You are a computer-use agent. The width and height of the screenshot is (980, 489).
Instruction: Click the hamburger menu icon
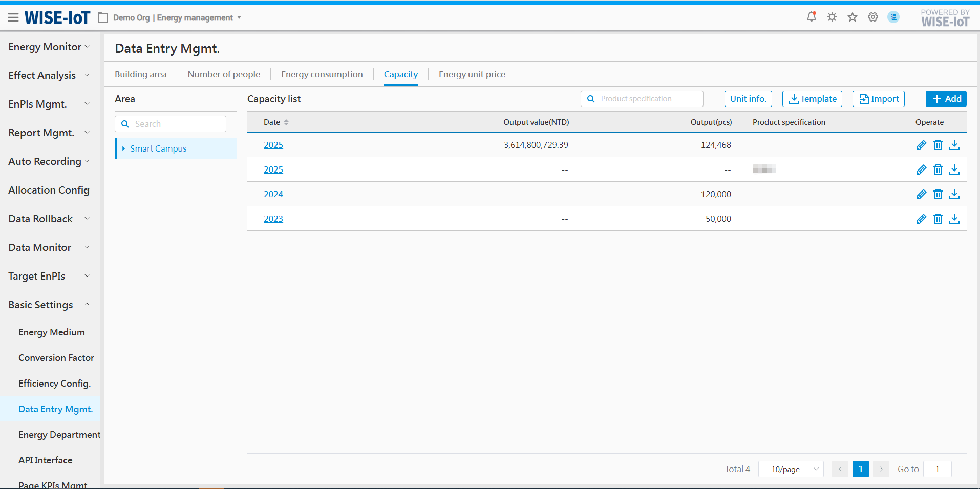(13, 18)
